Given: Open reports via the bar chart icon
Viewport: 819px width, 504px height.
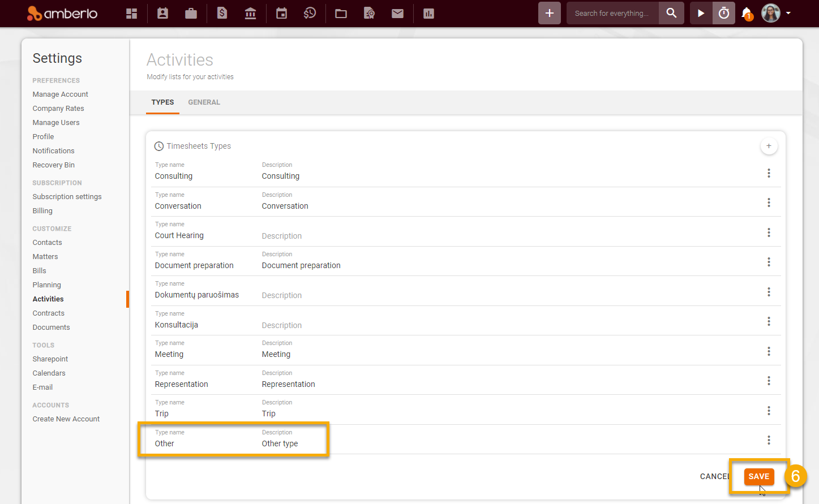Looking at the screenshot, I should pyautogui.click(x=428, y=13).
